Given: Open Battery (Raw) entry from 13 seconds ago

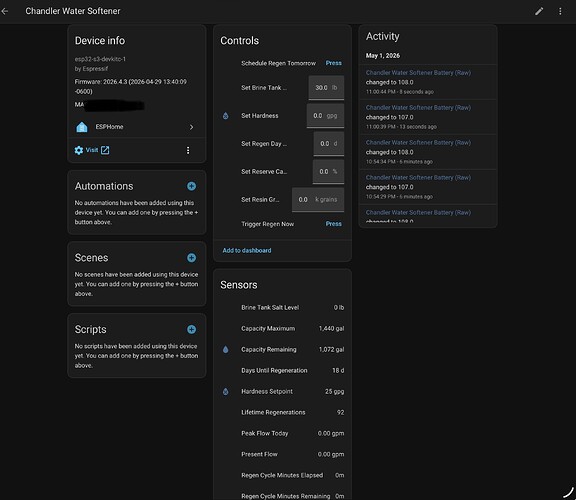Looking at the screenshot, I should [x=428, y=117].
